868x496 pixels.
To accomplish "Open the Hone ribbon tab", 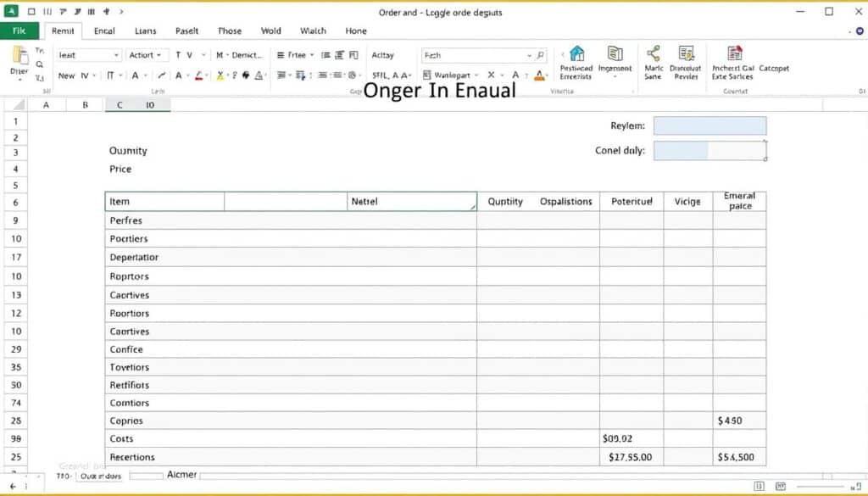I will click(356, 31).
